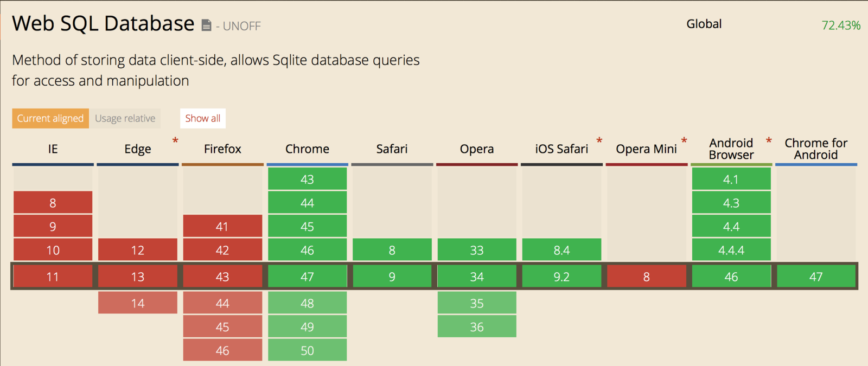Select the Current aligned toggle
This screenshot has width=868, height=366.
[50, 118]
